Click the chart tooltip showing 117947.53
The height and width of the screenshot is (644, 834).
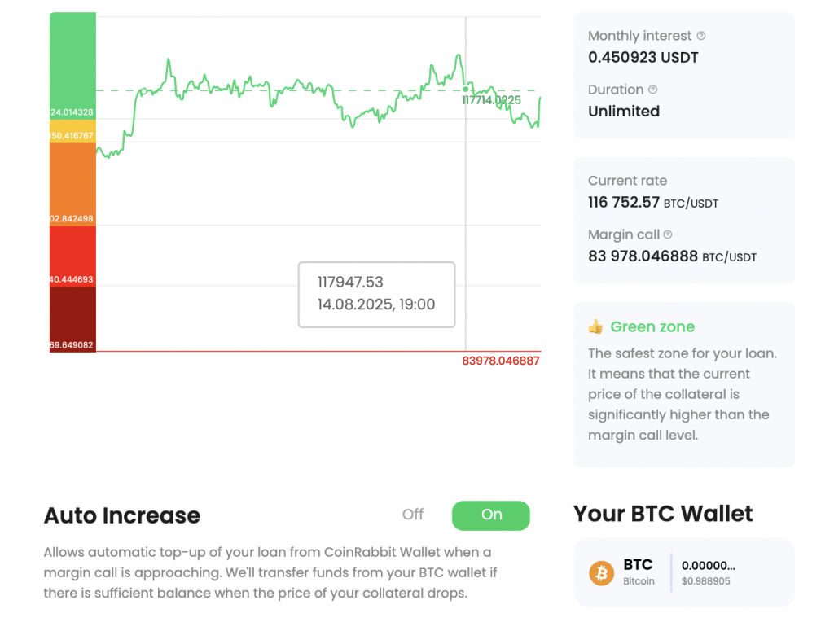[376, 295]
